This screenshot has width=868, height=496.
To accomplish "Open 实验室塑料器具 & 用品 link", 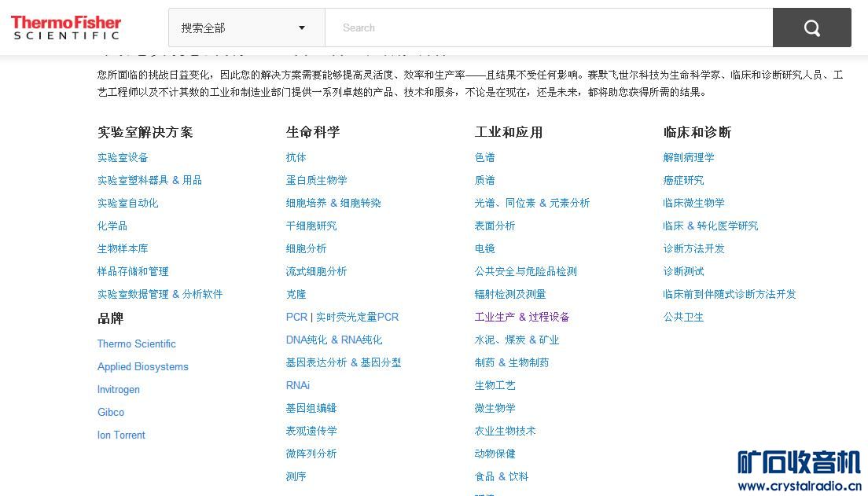I will (x=149, y=181).
